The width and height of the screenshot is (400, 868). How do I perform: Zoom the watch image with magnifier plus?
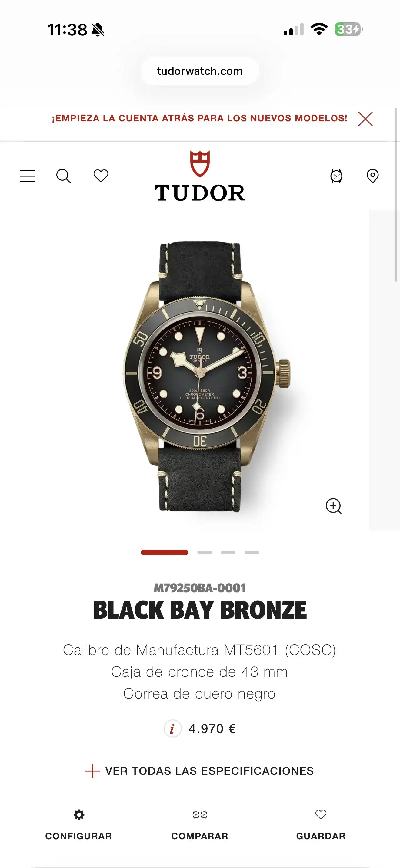(x=334, y=506)
